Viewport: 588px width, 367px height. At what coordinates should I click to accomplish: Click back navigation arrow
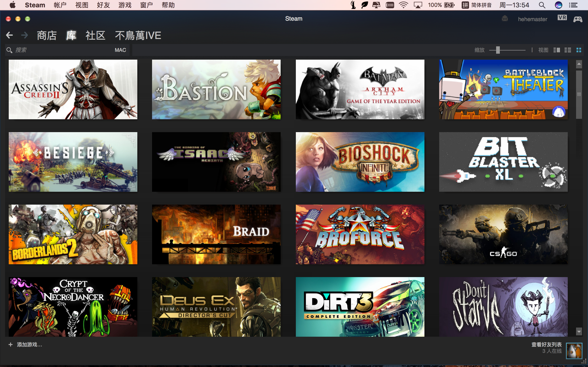(10, 36)
